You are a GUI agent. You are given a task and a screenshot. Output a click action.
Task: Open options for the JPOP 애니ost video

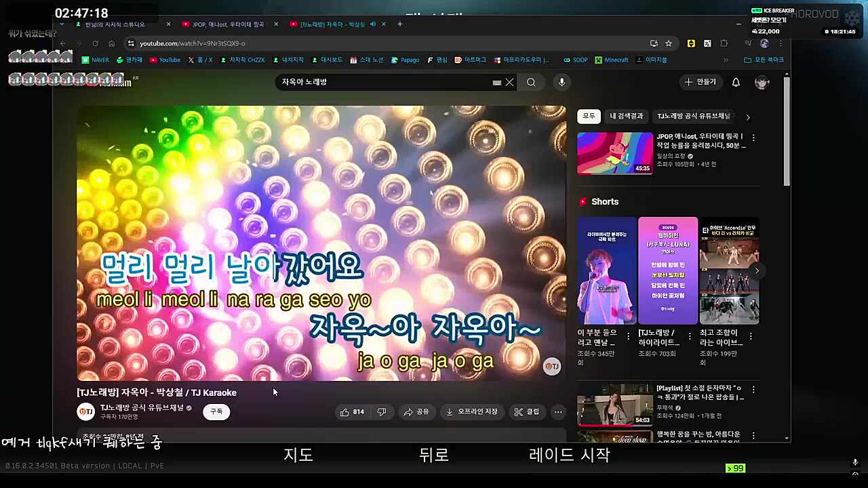753,137
